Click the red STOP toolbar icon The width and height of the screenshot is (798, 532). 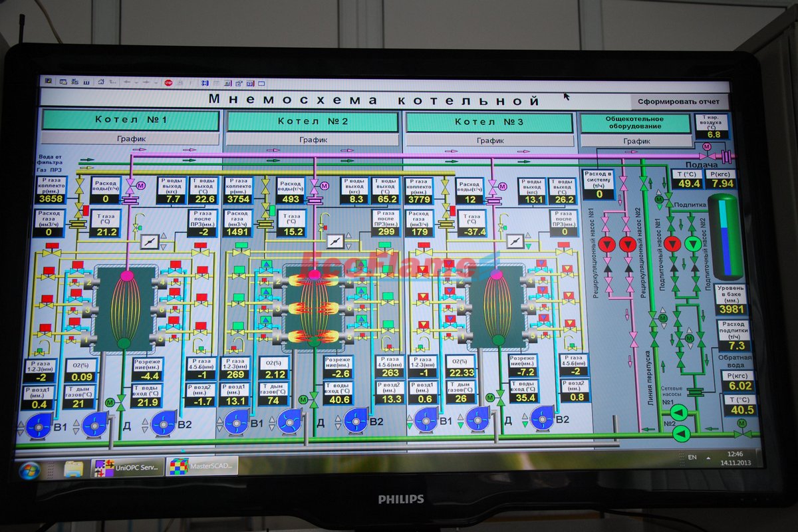pyautogui.click(x=168, y=82)
